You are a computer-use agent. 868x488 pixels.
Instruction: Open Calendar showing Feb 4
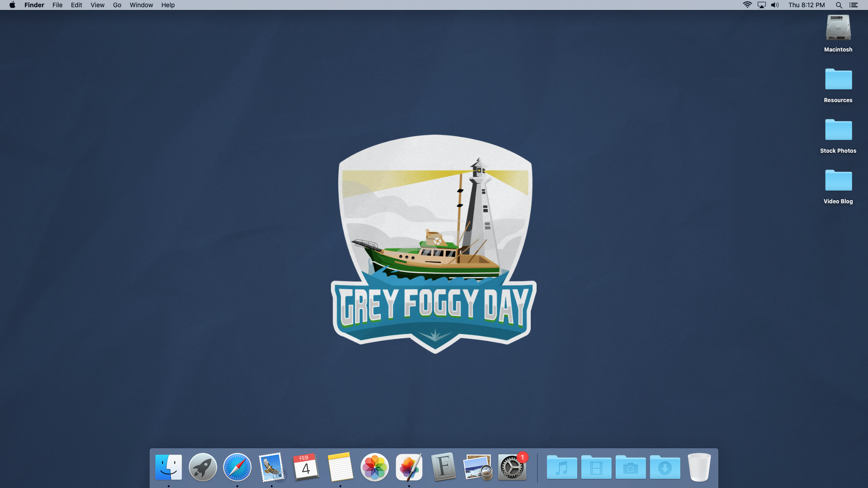tap(306, 467)
